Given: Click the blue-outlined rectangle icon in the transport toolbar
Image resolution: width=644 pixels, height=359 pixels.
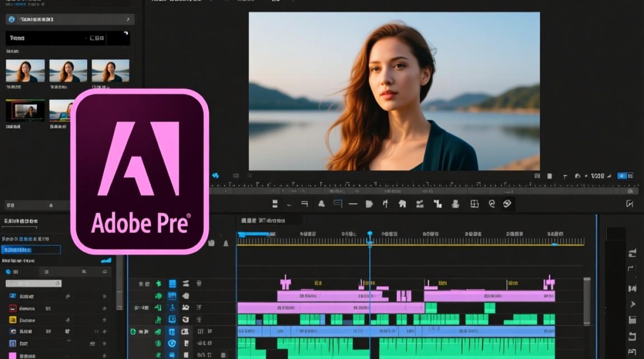Looking at the screenshot, I should pyautogui.click(x=338, y=204).
